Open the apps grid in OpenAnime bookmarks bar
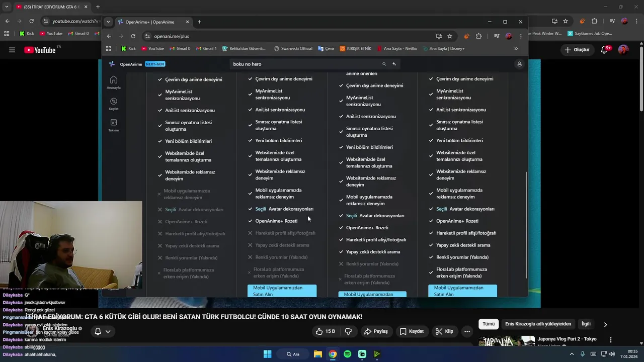 click(x=108, y=49)
